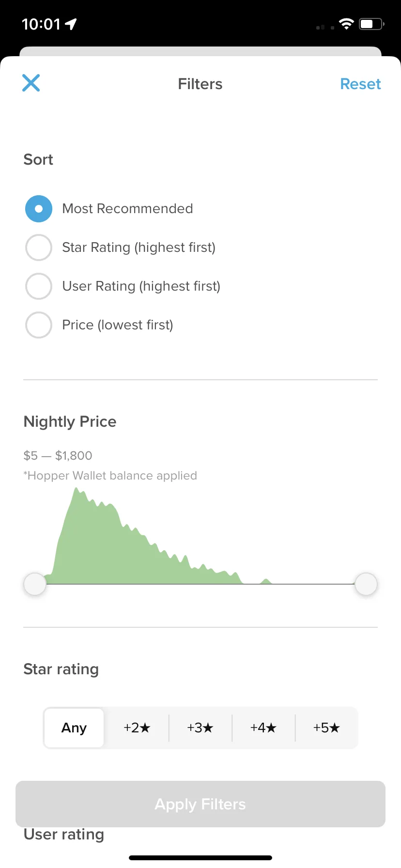
Task: Tap the Apply Filters button
Action: (200, 804)
